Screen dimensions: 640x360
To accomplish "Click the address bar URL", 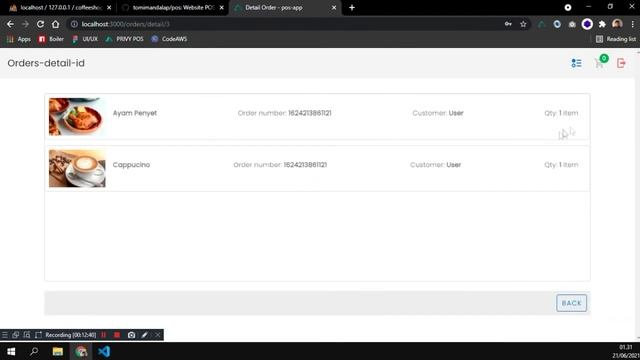I will pos(125,24).
